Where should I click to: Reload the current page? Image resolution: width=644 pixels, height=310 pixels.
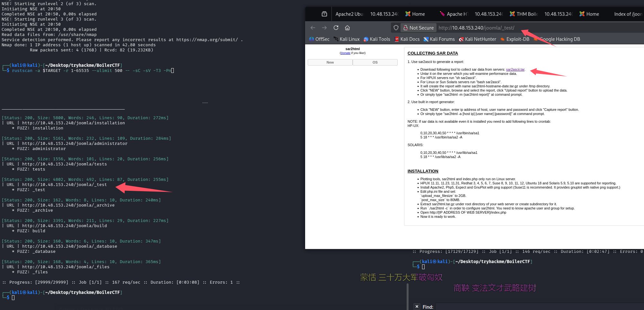click(x=336, y=28)
